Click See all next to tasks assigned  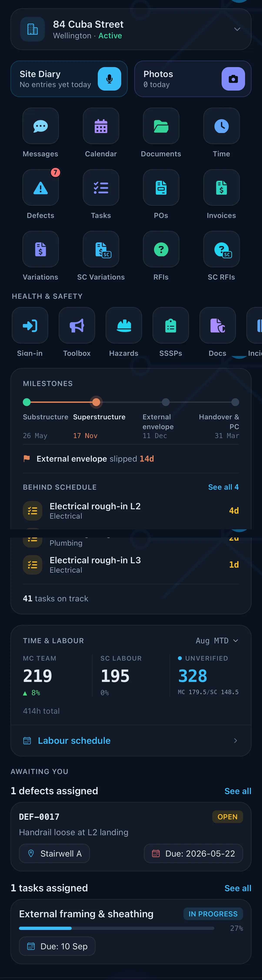[x=238, y=888]
